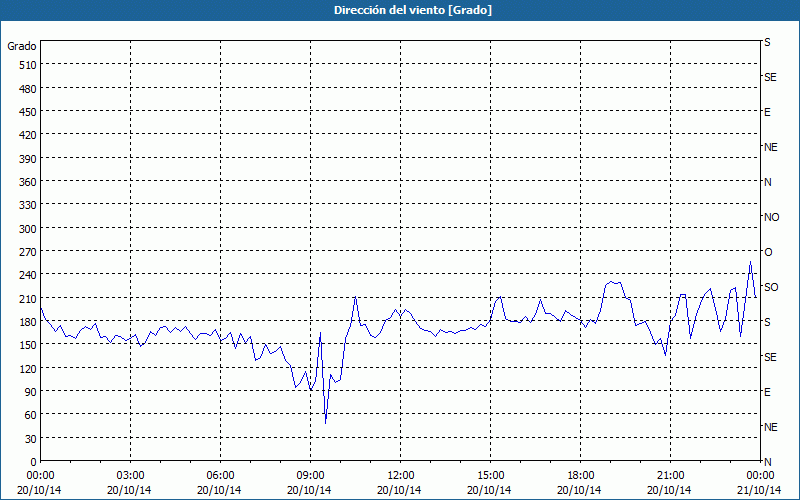Click the 'O' compass label at 270 level

click(x=768, y=252)
